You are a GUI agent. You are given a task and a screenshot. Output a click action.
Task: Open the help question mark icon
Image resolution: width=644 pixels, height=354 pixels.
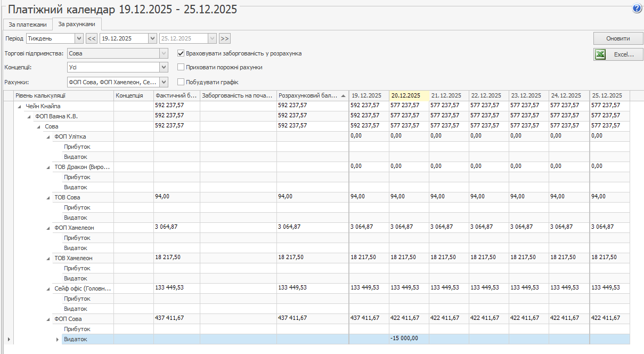click(x=637, y=9)
